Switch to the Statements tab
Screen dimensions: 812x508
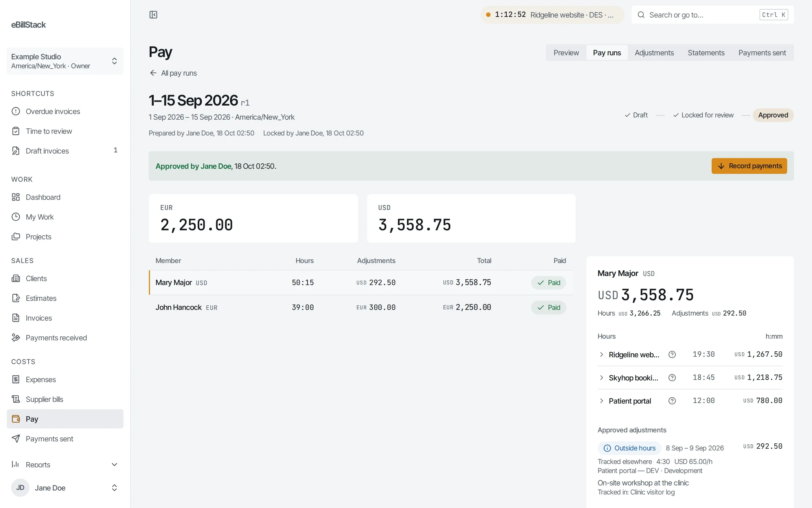click(x=706, y=53)
